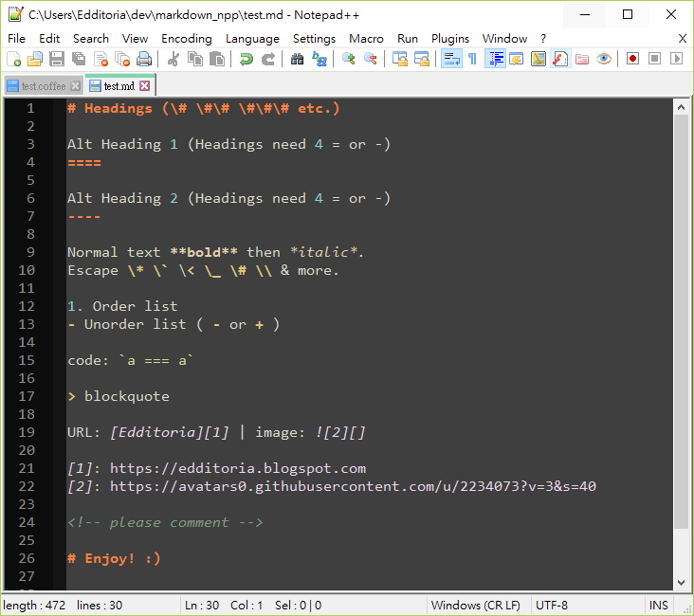Place cursor in '# Enjoy! :)' line
Image resolution: width=694 pixels, height=616 pixels.
[x=114, y=558]
